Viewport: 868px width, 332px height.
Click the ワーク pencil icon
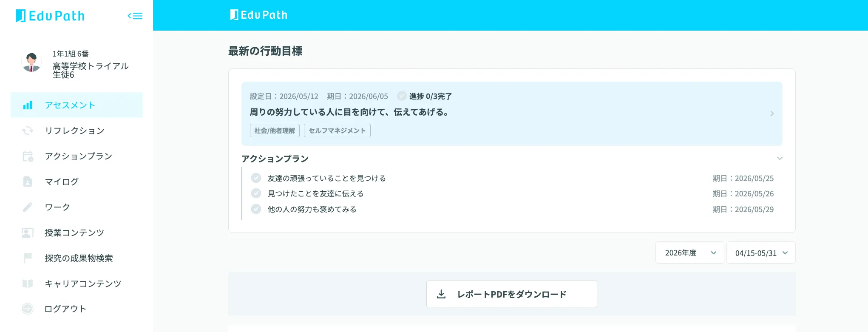[x=28, y=207]
